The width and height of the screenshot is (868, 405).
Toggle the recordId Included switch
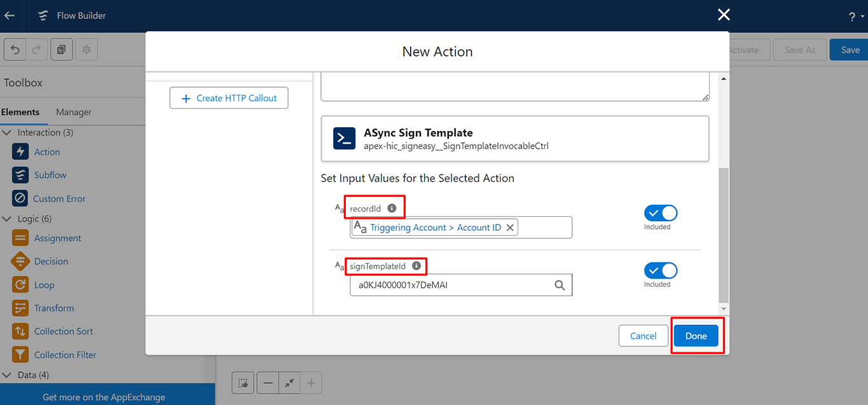[x=661, y=213]
